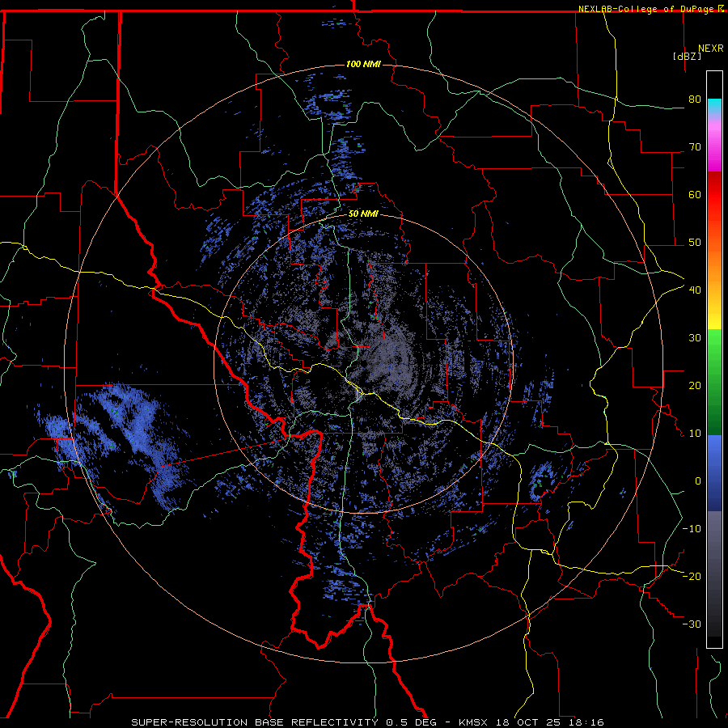Click the NEXLAB-College of DuPage credit text
This screenshot has width=728, height=728.
click(645, 9)
